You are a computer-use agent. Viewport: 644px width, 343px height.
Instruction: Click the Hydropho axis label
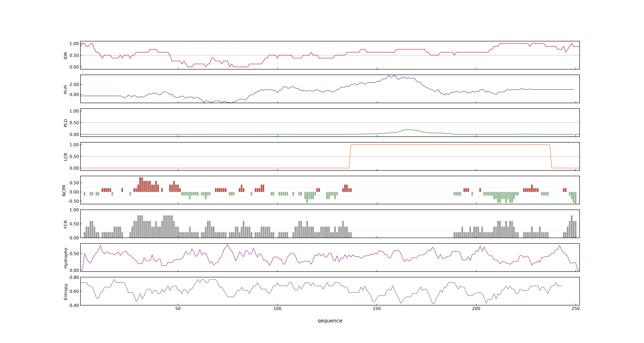[66, 258]
